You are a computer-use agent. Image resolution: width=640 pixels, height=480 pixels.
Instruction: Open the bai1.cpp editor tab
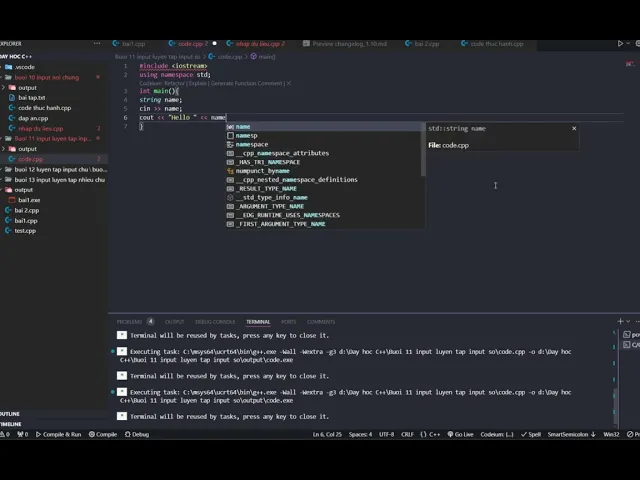[x=129, y=44]
